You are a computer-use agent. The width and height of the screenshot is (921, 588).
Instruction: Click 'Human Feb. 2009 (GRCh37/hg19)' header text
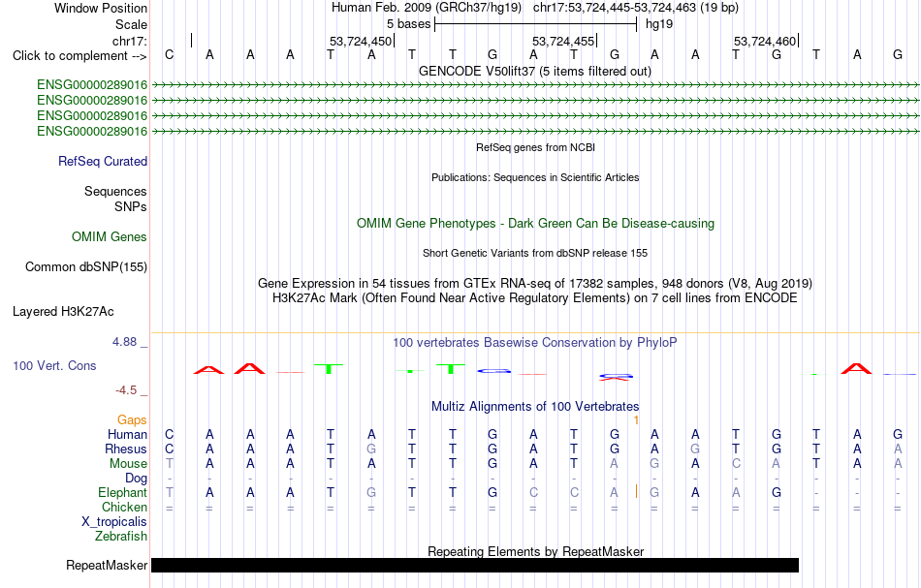[x=426, y=8]
